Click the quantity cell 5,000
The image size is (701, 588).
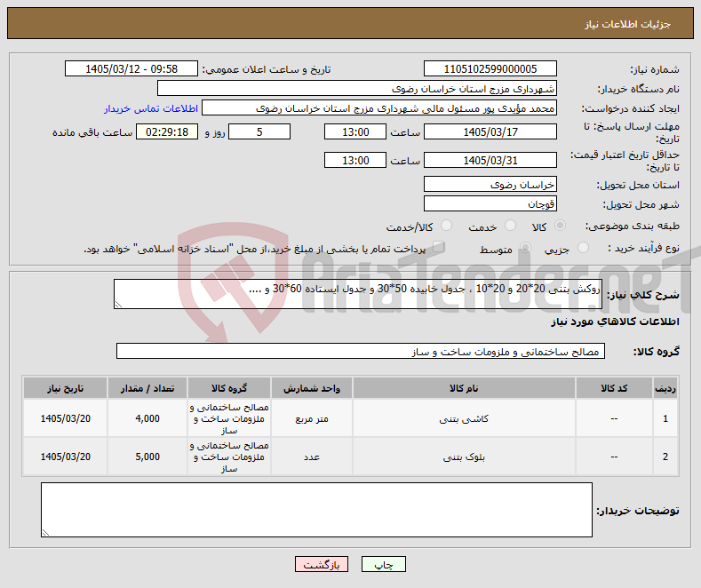(147, 457)
